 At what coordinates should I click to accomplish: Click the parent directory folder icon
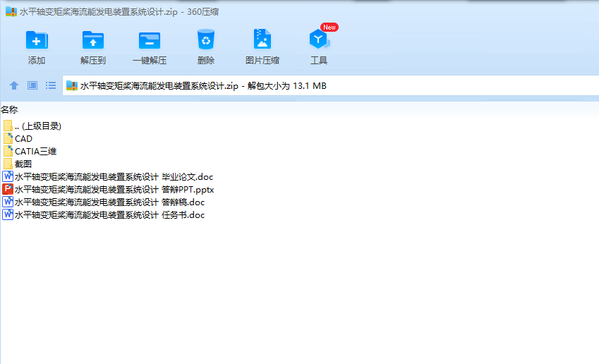pyautogui.click(x=8, y=126)
